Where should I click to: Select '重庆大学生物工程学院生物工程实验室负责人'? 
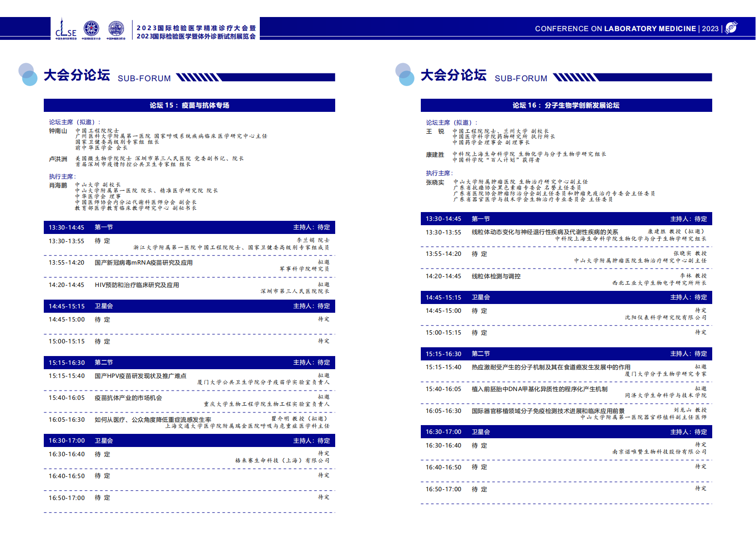click(267, 404)
